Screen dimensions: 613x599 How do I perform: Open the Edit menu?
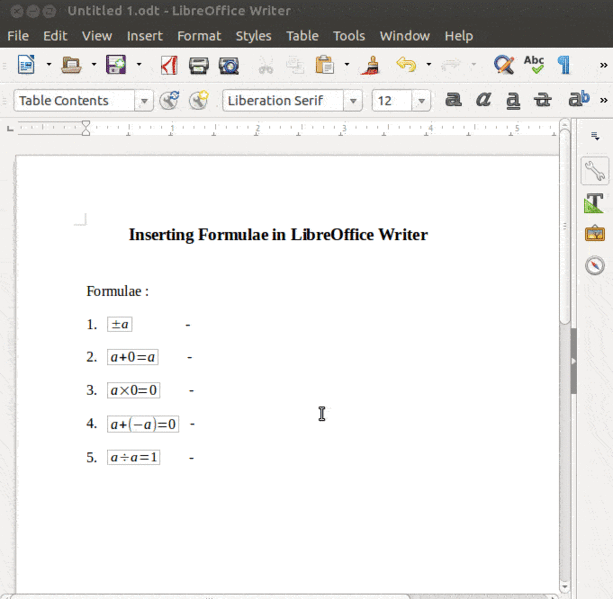coord(55,36)
